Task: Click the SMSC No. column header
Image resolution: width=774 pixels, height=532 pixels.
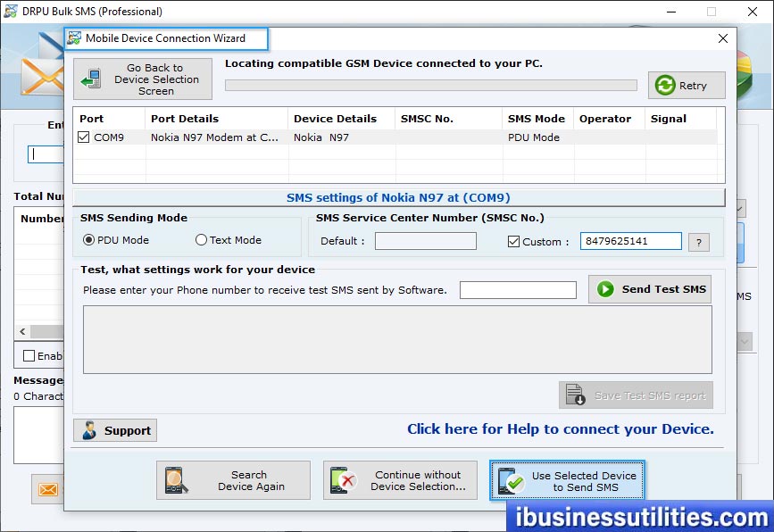Action: (x=449, y=119)
